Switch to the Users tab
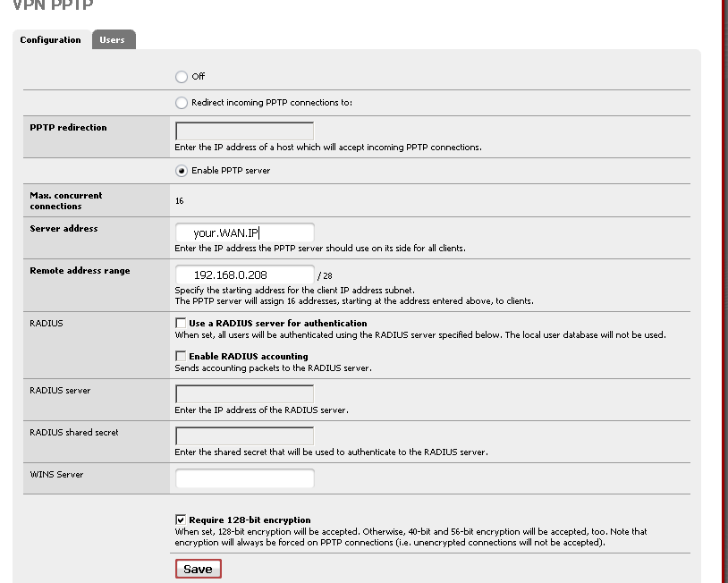 (x=113, y=40)
